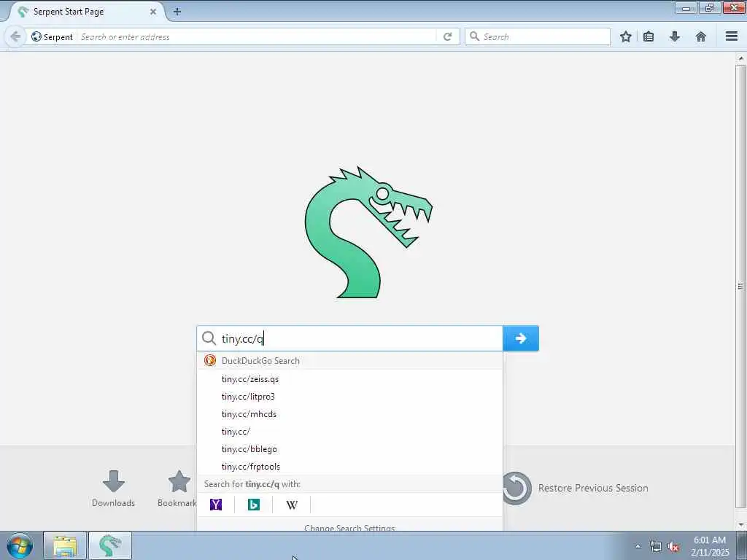This screenshot has width=747, height=560.
Task: Open Change Search Settings
Action: tap(349, 527)
